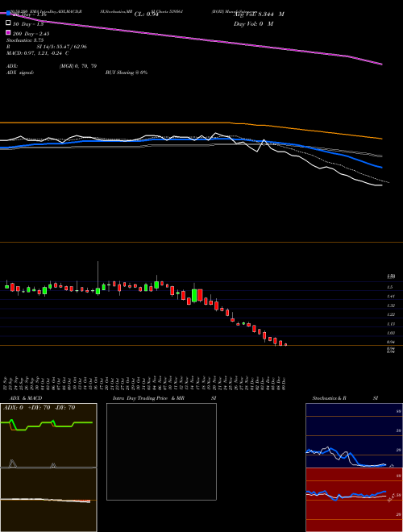Click the '1.5' price axis label
The image size is (403, 532).
coord(390,287)
